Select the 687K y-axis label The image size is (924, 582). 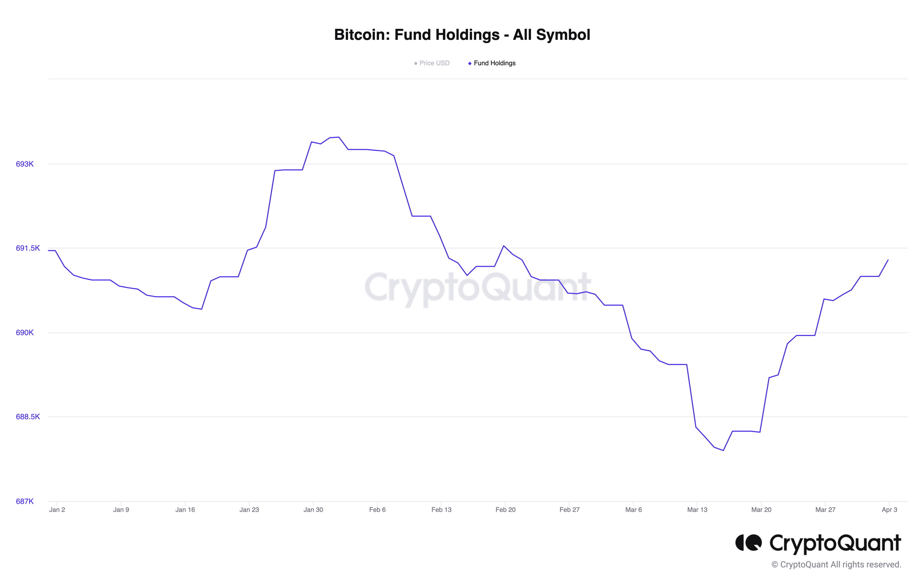tap(25, 501)
